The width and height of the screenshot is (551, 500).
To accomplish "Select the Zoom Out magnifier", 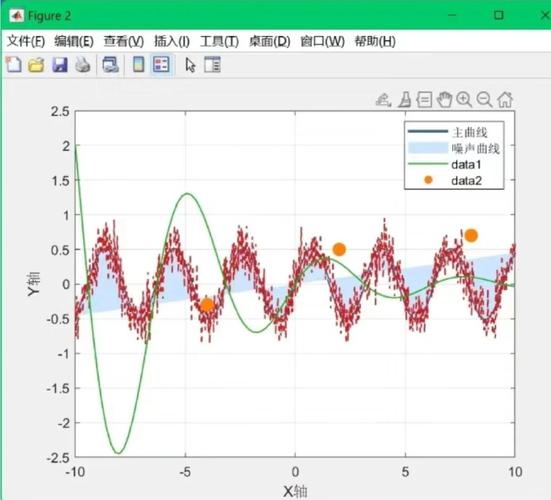I will pos(485,100).
